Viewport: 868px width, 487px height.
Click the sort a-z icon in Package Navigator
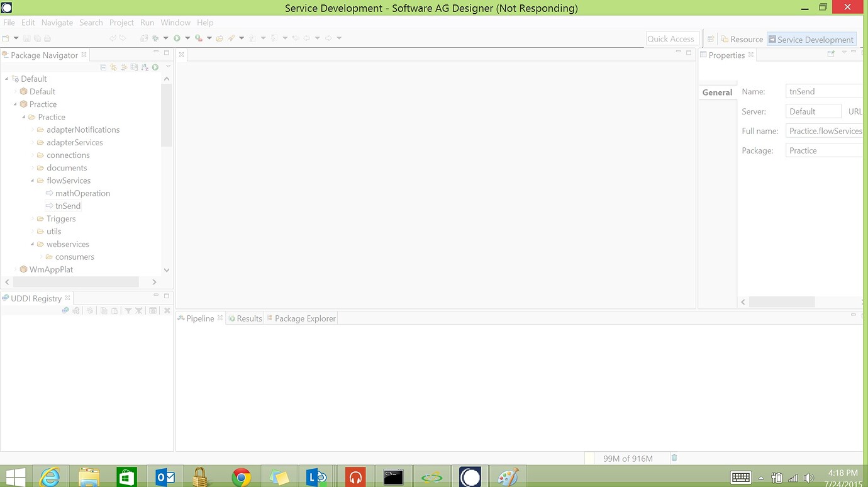click(x=145, y=67)
